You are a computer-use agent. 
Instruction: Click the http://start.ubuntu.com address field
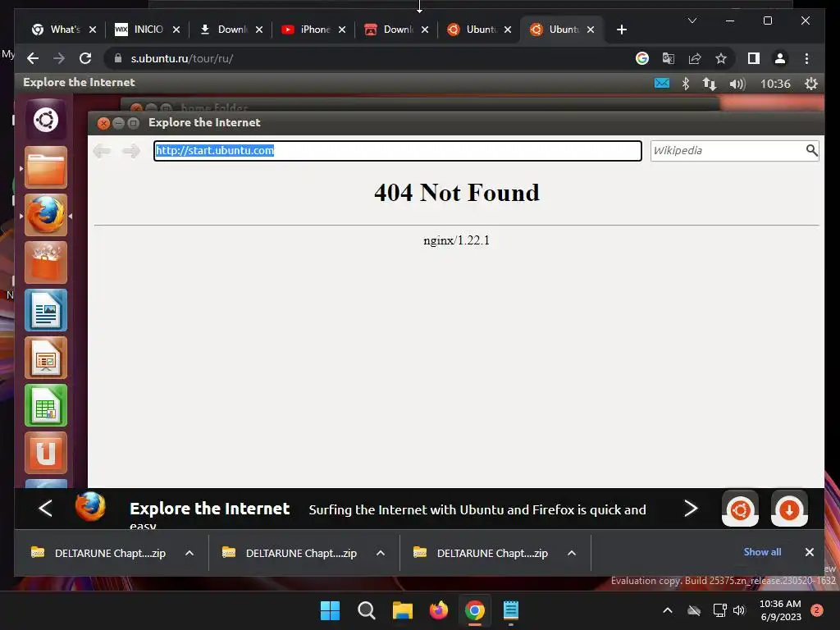click(x=398, y=151)
